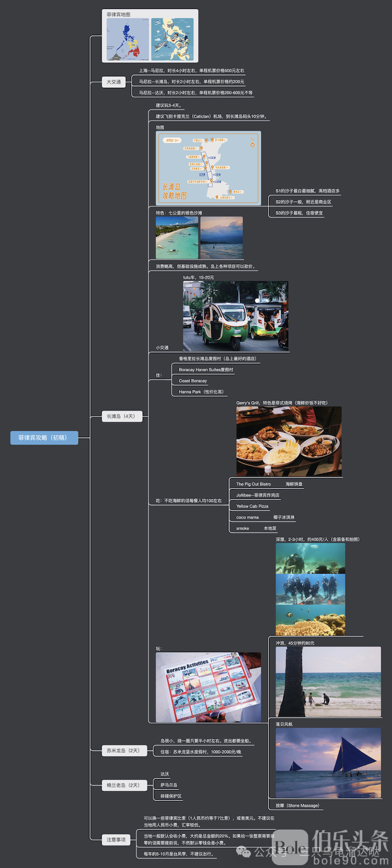The width and height of the screenshot is (392, 868).
Task: Select the Yellow Cab Pizza subtopic
Action: pyautogui.click(x=253, y=507)
